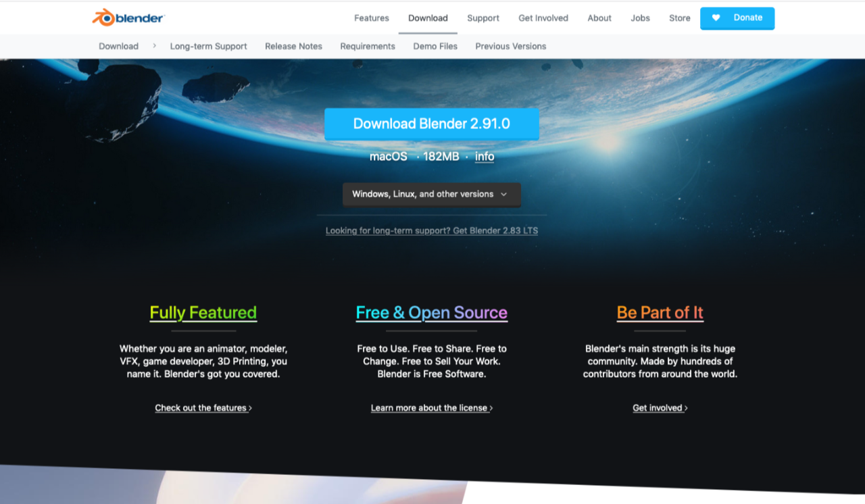Go to Get Involved in top navigation
Screen dimensions: 865x504
(x=543, y=18)
